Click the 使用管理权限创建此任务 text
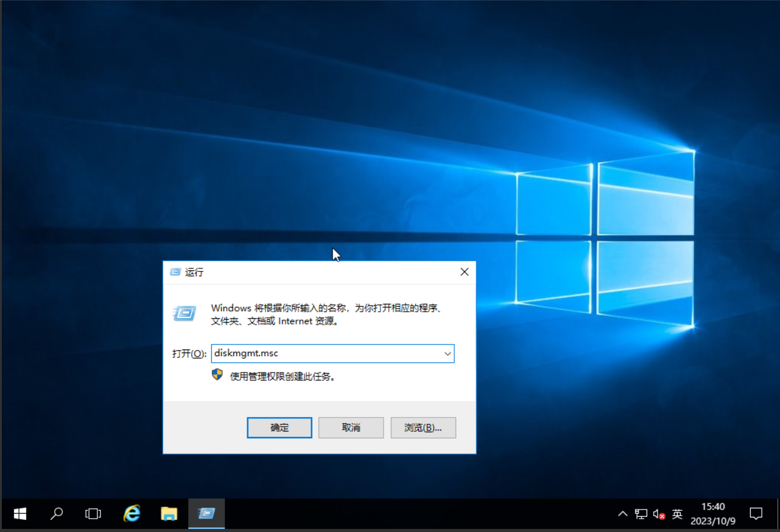Image resolution: width=780 pixels, height=532 pixels. (283, 377)
